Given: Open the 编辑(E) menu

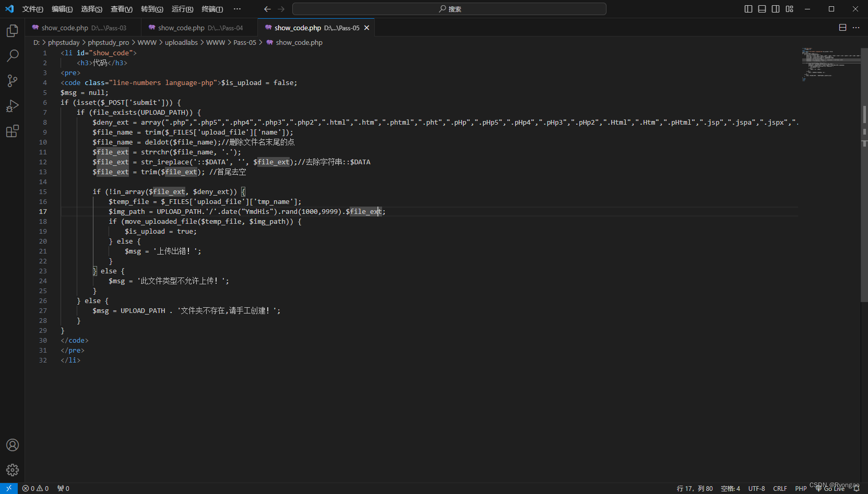Looking at the screenshot, I should click(x=62, y=9).
